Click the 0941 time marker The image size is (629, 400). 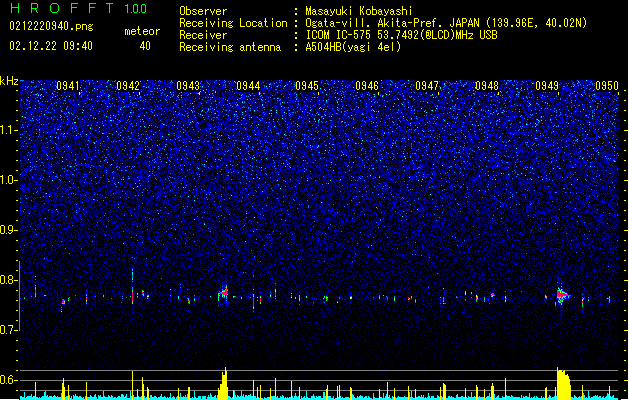[x=68, y=86]
